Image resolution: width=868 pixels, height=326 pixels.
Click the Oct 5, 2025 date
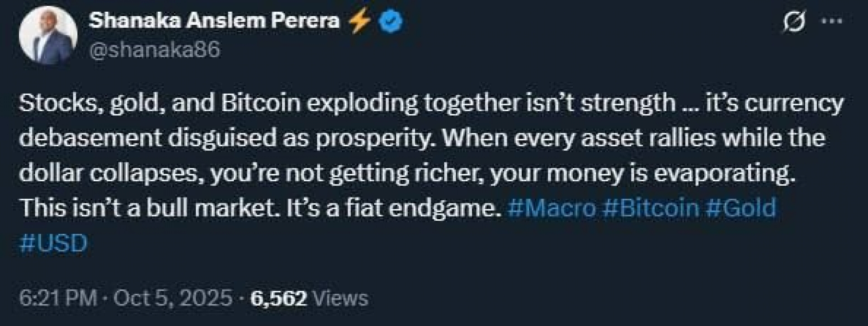(173, 298)
